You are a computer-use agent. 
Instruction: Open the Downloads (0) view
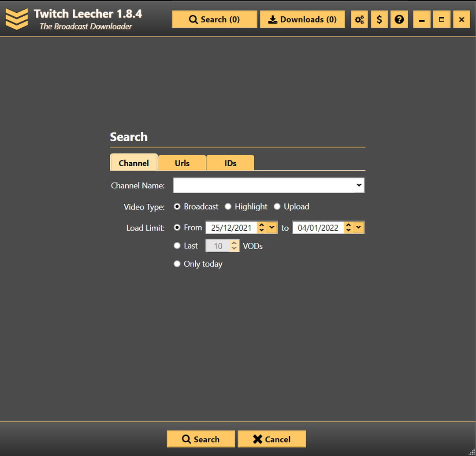pyautogui.click(x=302, y=19)
